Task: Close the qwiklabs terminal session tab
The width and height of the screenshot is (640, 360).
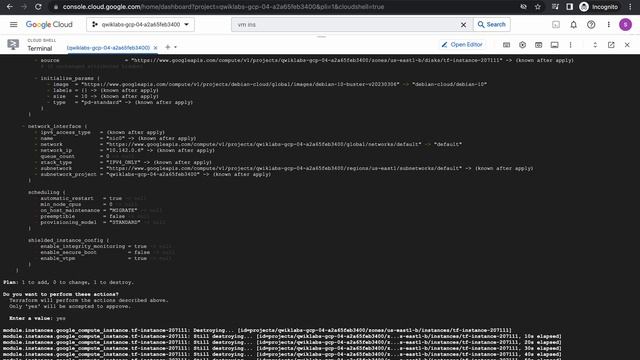Action: pyautogui.click(x=156, y=48)
